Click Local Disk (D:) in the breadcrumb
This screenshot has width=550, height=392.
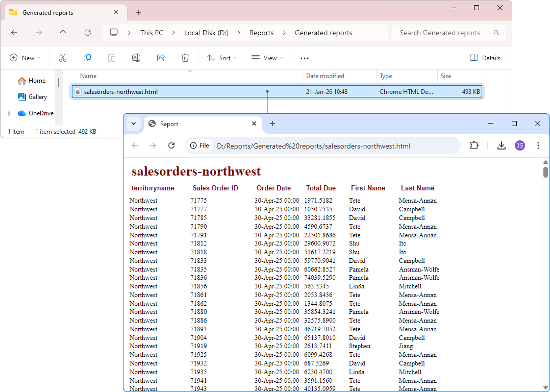pos(206,33)
